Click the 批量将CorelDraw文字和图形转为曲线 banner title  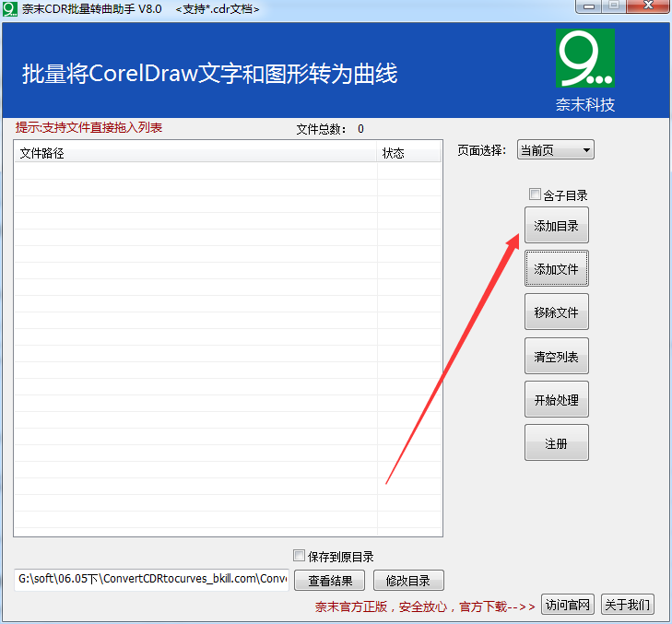[209, 74]
